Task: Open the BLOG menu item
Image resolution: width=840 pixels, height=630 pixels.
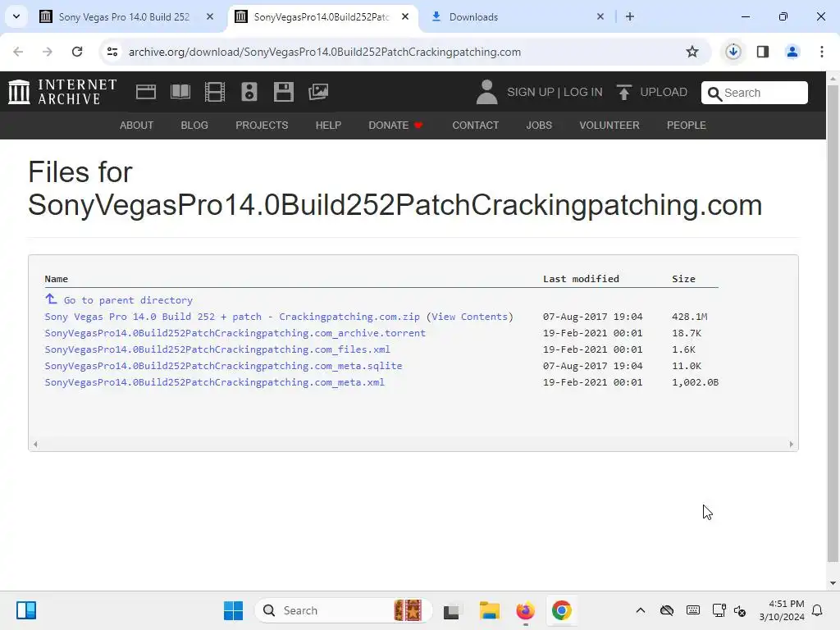Action: tap(194, 126)
